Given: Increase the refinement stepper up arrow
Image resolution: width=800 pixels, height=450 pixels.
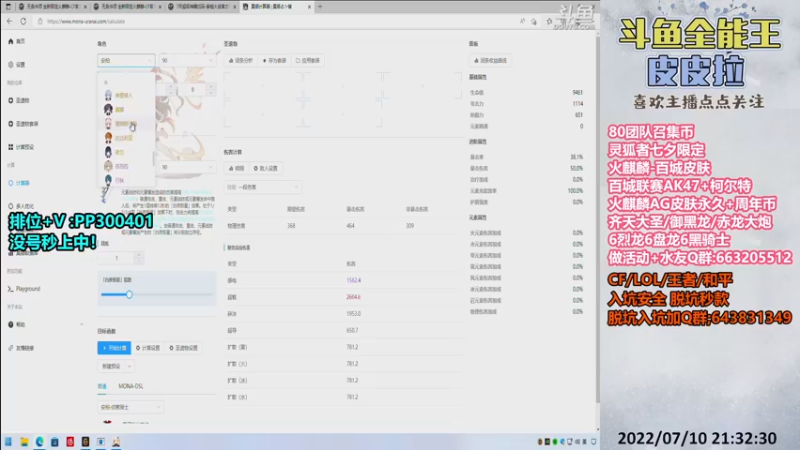Looking at the screenshot, I should coord(138,255).
